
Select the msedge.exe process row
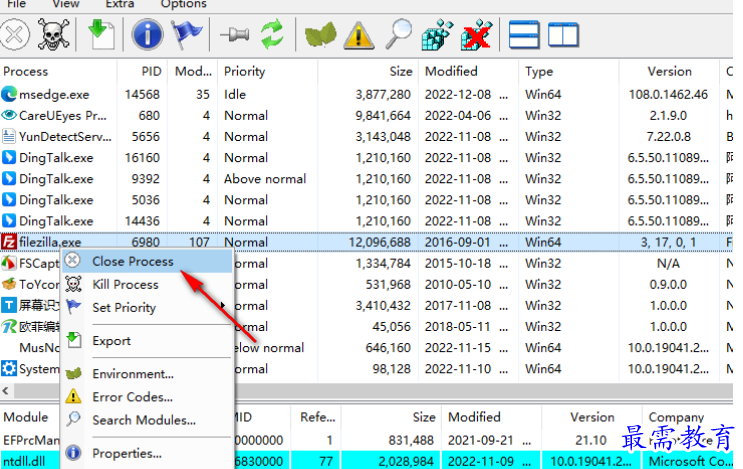click(x=366, y=94)
